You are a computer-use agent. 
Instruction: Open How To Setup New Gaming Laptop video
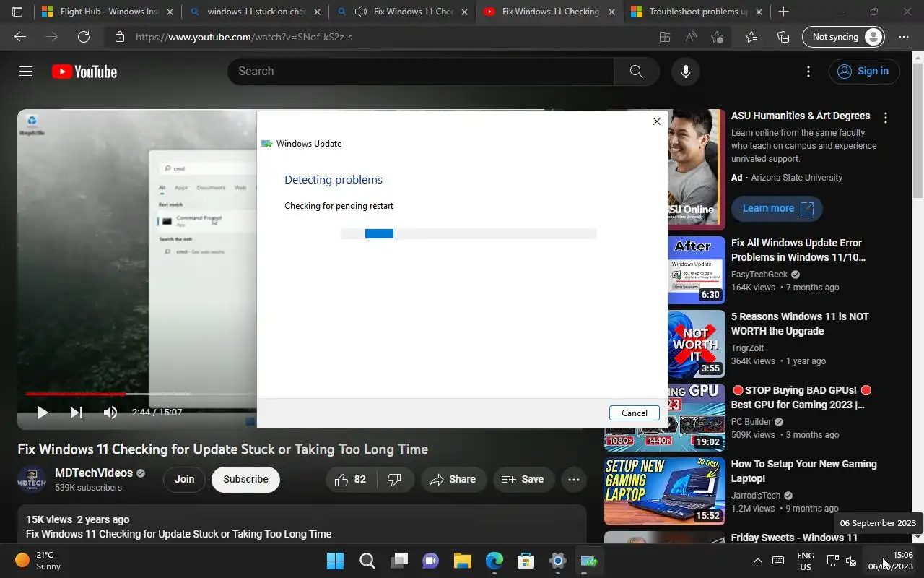pyautogui.click(x=804, y=471)
